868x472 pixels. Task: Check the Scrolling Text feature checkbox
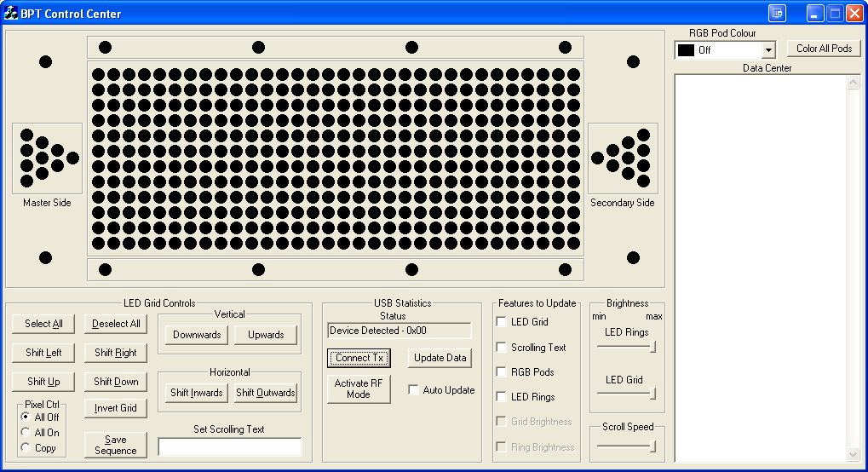501,348
